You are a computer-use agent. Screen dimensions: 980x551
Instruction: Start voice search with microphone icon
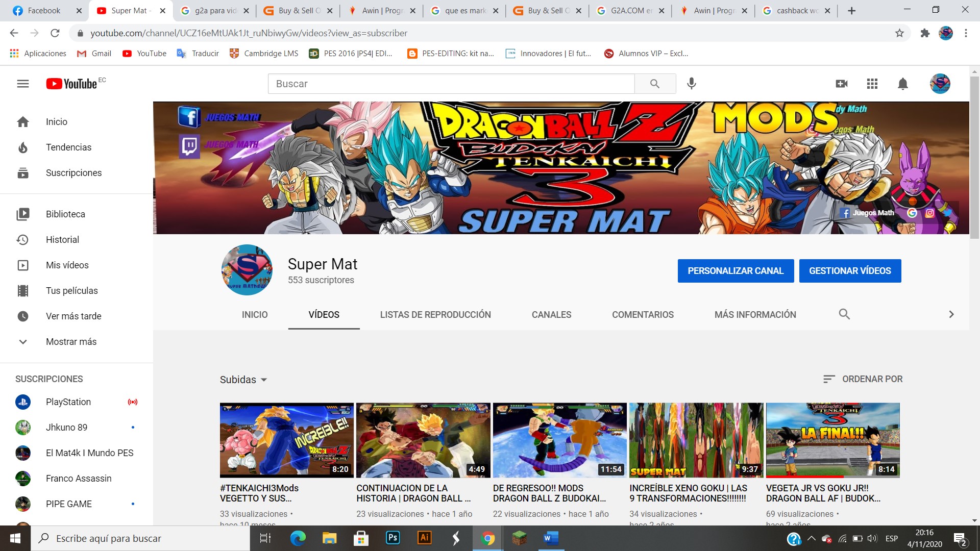(691, 84)
